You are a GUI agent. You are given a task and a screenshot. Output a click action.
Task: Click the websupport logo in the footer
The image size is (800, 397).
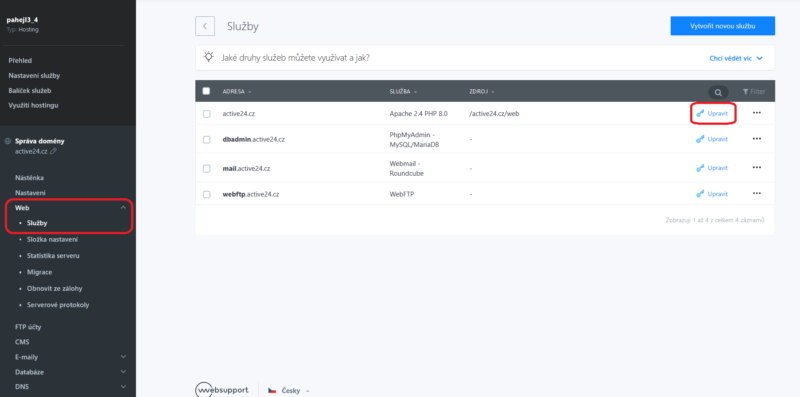[222, 390]
